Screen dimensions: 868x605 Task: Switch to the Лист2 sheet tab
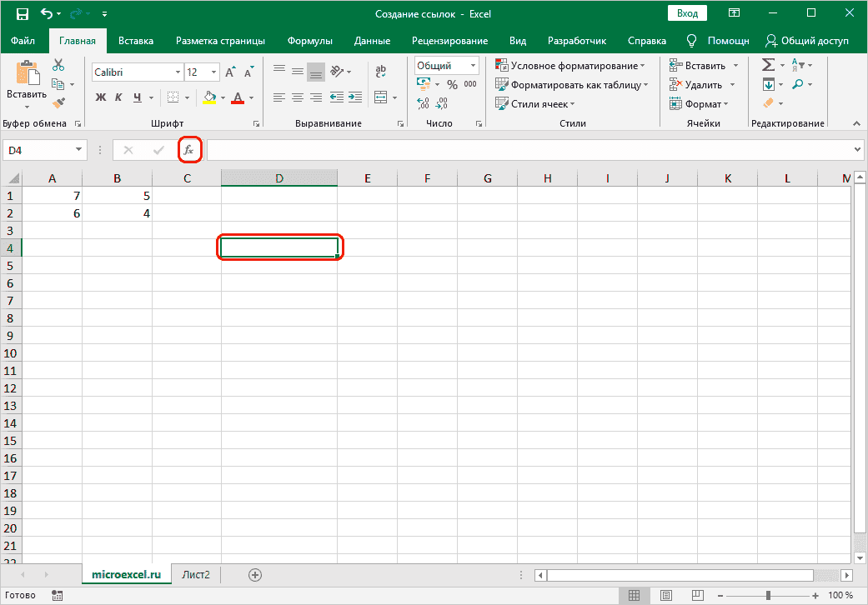(x=197, y=574)
